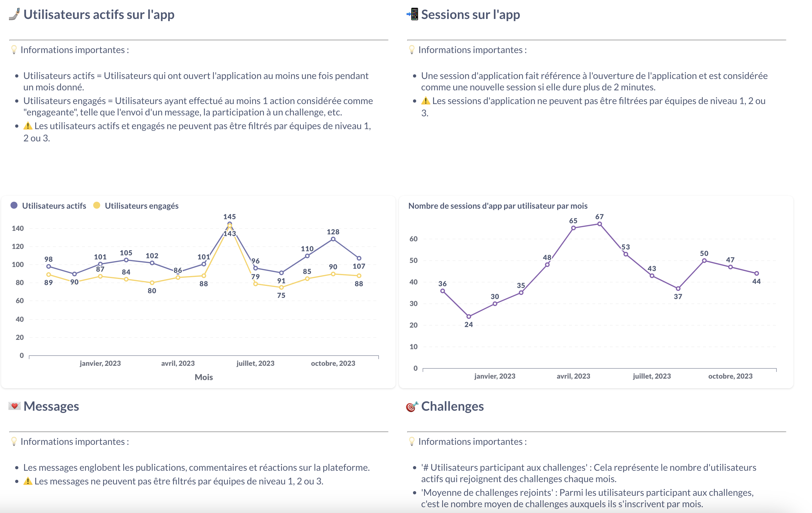Click the Mois axis label under the users chart
Image resolution: width=812 pixels, height=513 pixels.
click(204, 377)
